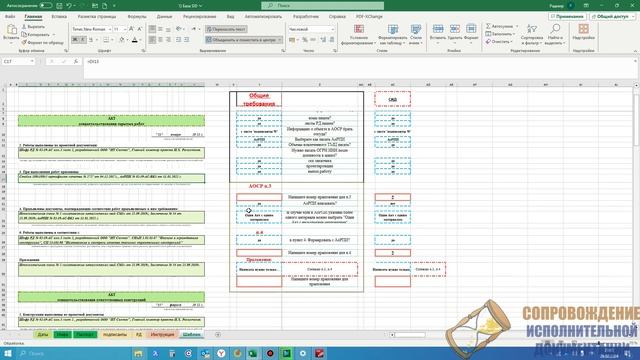Screen dimensions: 640x360
Task: Select the Инструкция sheet tab
Action: (162, 335)
